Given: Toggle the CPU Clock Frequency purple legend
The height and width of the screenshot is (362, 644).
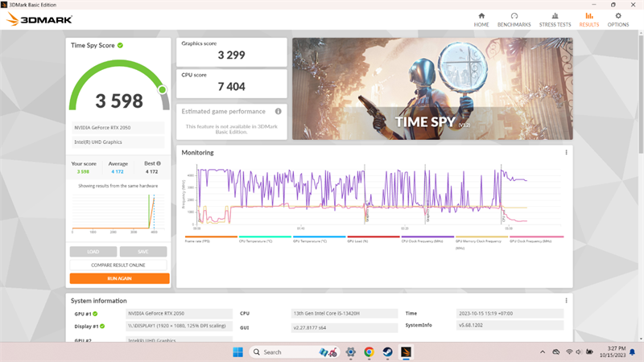Looking at the screenshot, I should pos(427,239).
